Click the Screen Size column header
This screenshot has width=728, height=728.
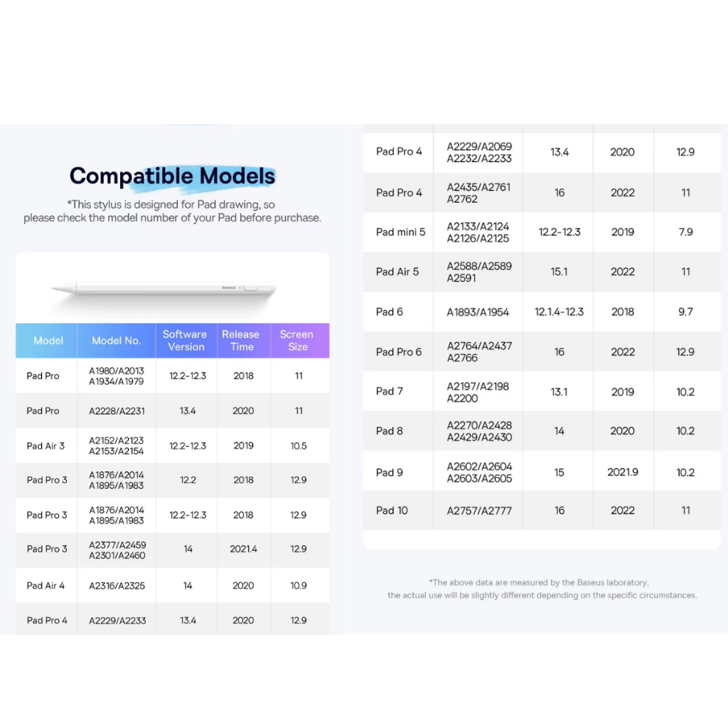point(297,341)
